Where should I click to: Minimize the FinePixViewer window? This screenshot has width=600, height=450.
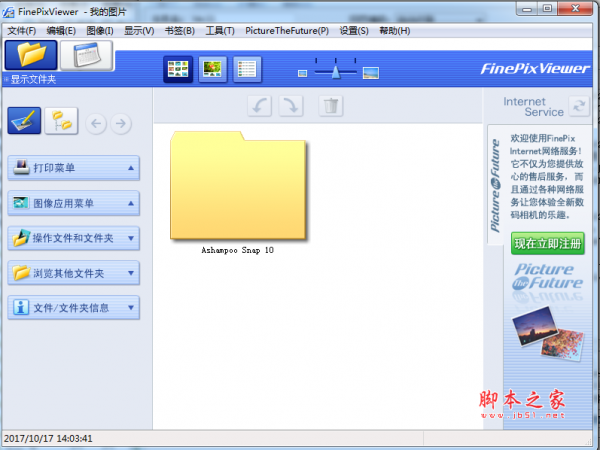[x=527, y=8]
